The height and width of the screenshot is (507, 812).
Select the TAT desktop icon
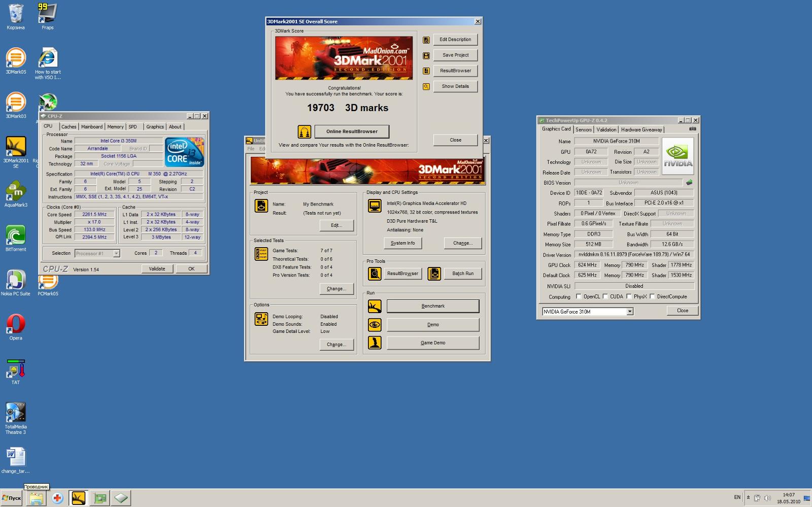click(16, 371)
